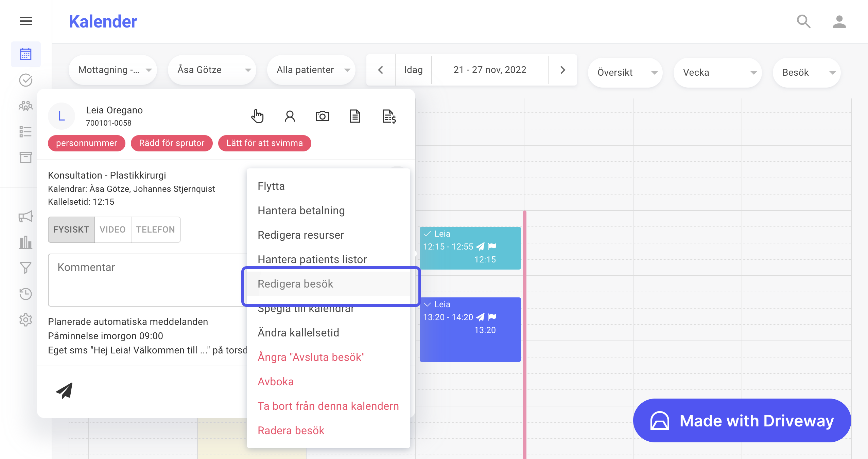The width and height of the screenshot is (868, 459).
Task: Click the L avatar of Leia Oregano
Action: pyautogui.click(x=62, y=116)
